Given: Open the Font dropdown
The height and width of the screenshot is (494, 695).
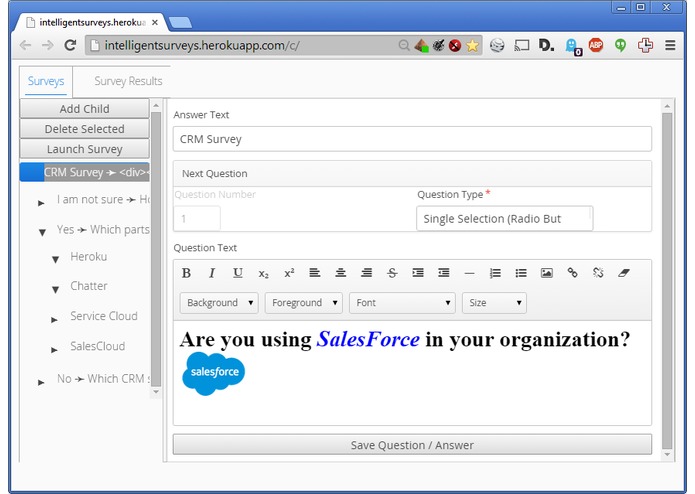Looking at the screenshot, I should [x=402, y=303].
